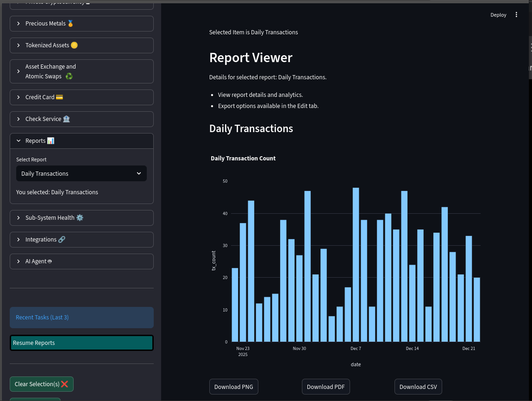
Task: Expand Asset Exchange and Atomic Swaps
Action: pyautogui.click(x=81, y=71)
